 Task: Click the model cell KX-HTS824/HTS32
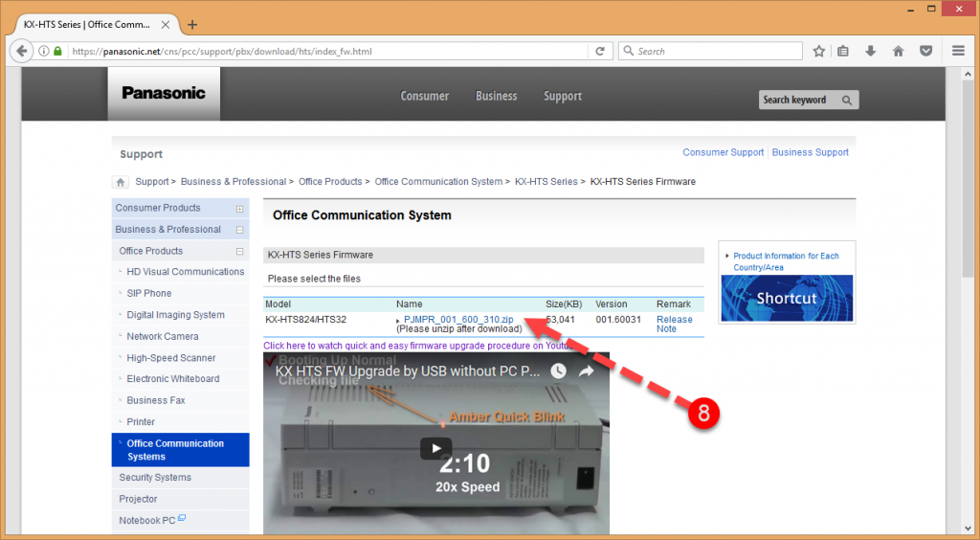[305, 320]
